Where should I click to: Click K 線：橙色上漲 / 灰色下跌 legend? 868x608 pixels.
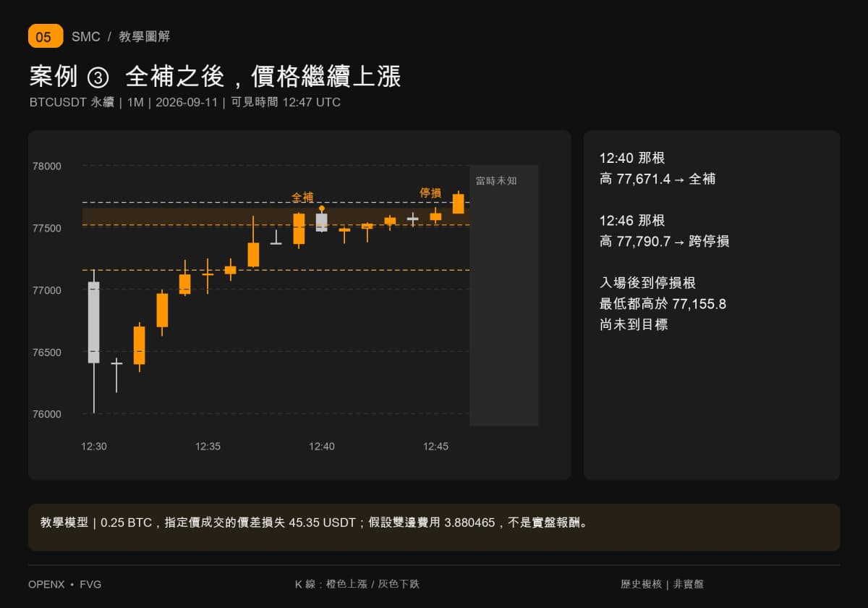357,584
